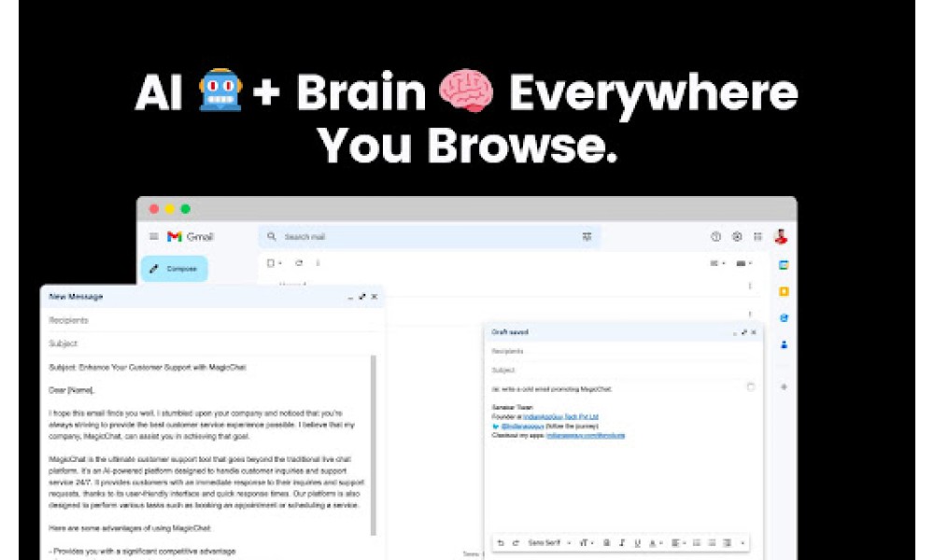Pop out the Draft saved window to full screen
This screenshot has height=560, width=934.
(x=744, y=332)
